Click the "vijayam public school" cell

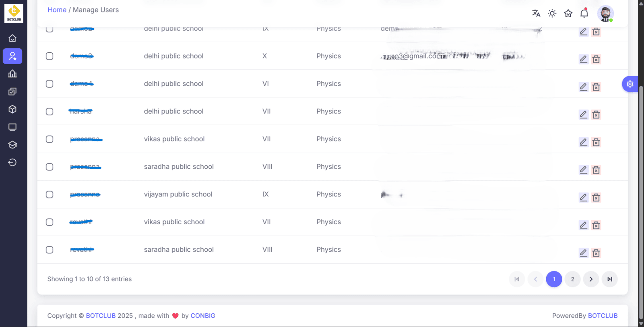pyautogui.click(x=178, y=194)
